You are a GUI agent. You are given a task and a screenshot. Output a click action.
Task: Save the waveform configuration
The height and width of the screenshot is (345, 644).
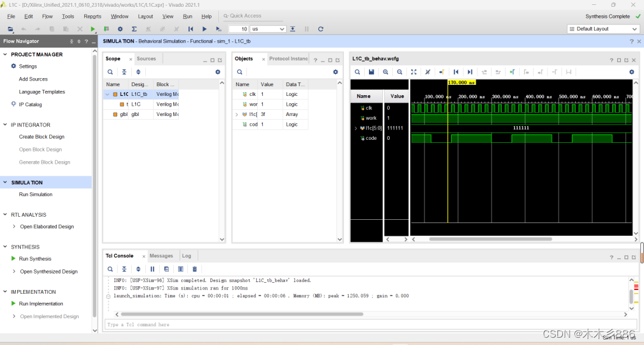371,72
